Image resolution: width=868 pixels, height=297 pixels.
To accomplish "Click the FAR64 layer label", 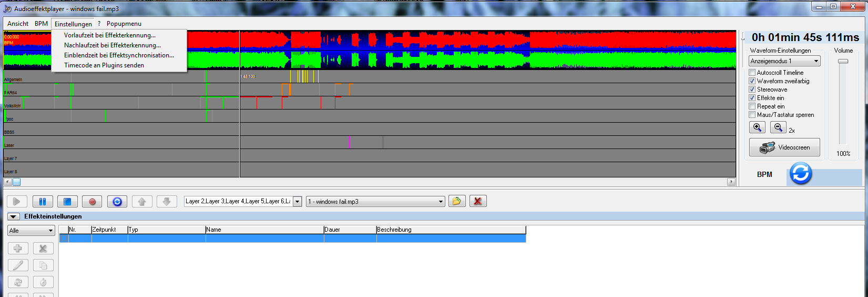I will coord(11,93).
